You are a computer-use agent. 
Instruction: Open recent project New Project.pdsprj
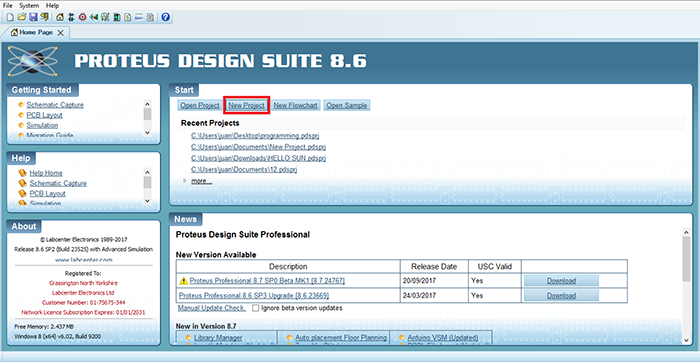click(259, 146)
